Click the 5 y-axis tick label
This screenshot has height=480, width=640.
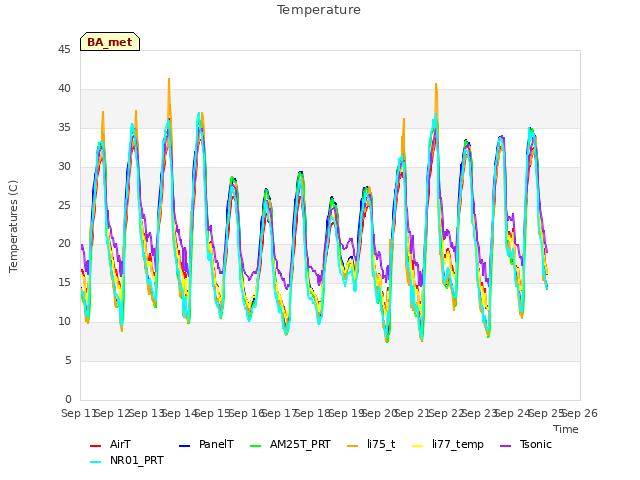(68, 360)
